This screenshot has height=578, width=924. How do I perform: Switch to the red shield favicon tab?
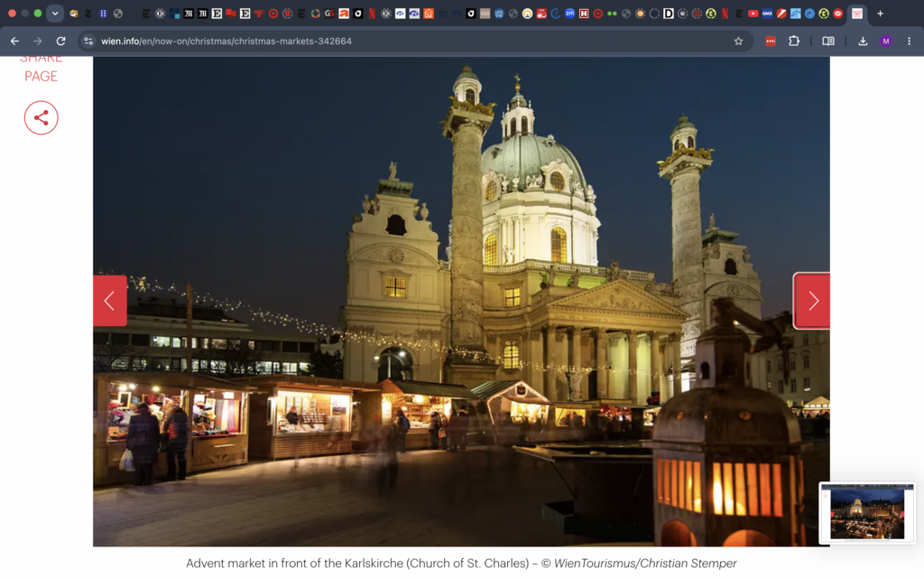click(287, 14)
